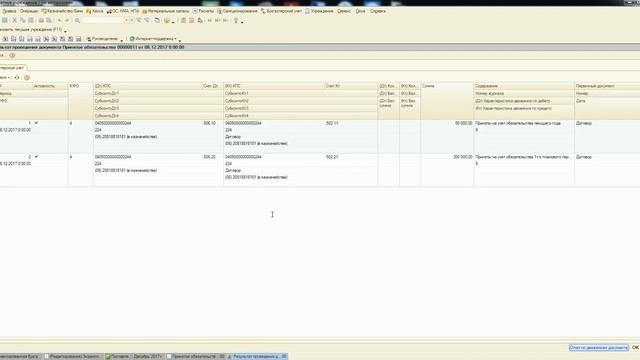Click the Print toolbar icon

pyautogui.click(x=41, y=20)
